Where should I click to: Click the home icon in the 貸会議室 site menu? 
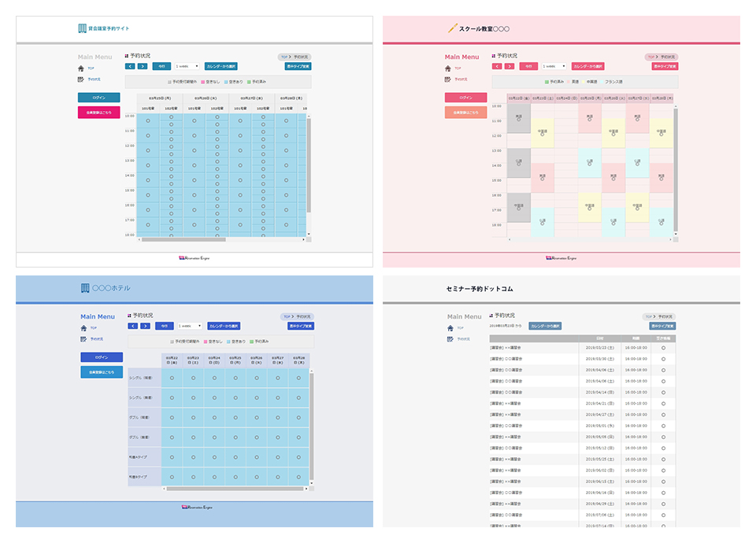(82, 68)
